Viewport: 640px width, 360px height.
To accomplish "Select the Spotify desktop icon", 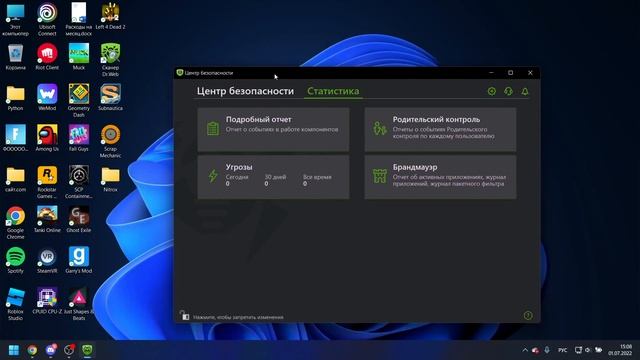I will 16,260.
